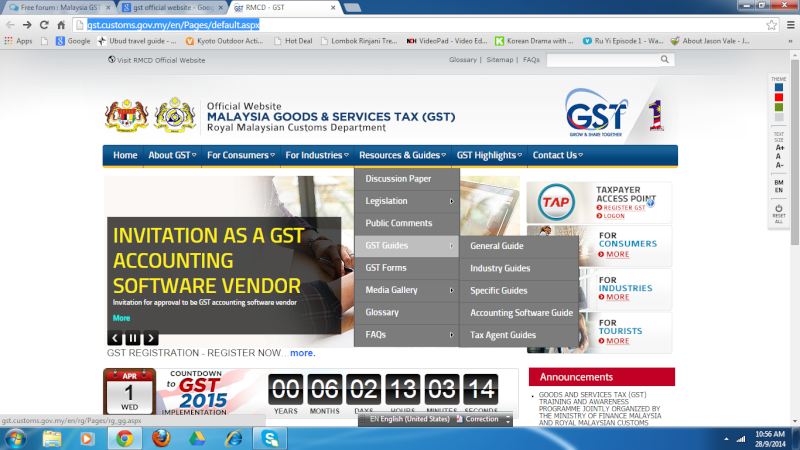Switch to gst official website Google tab
Image resolution: width=800 pixels, height=450 pixels.
pos(173,8)
